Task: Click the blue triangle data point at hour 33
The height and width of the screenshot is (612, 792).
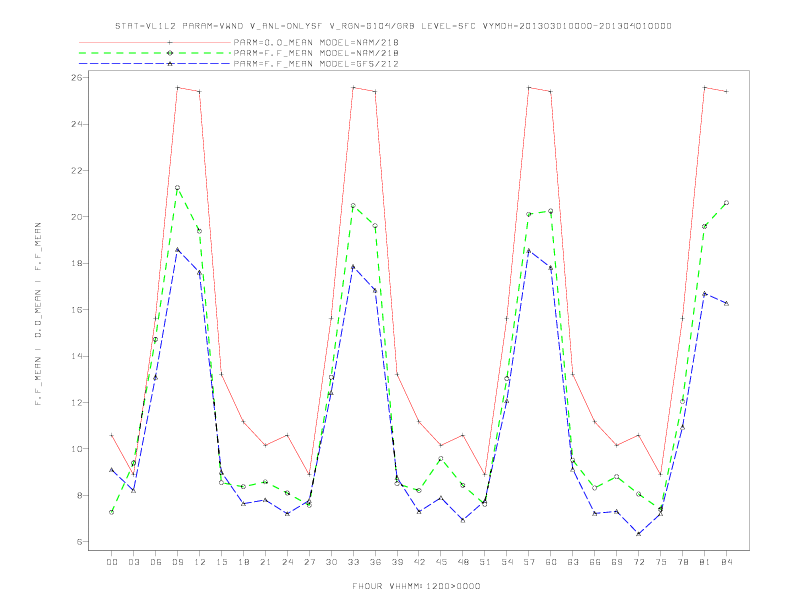Action: click(x=353, y=266)
